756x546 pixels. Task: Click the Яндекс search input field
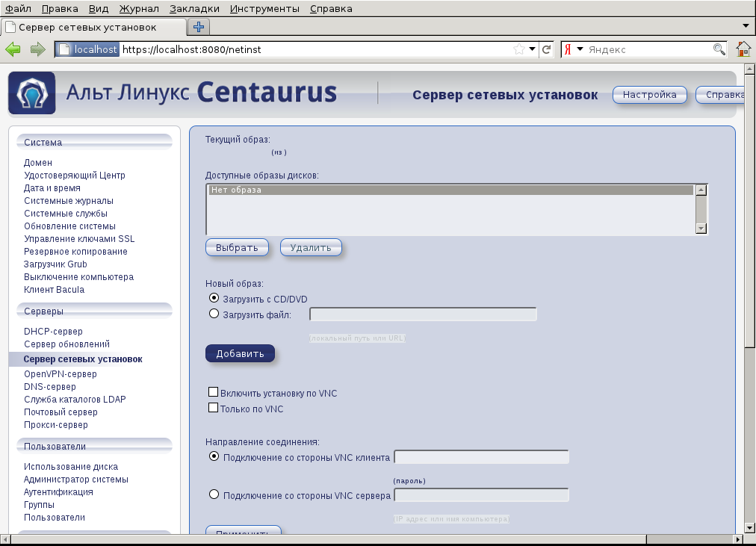pos(649,49)
